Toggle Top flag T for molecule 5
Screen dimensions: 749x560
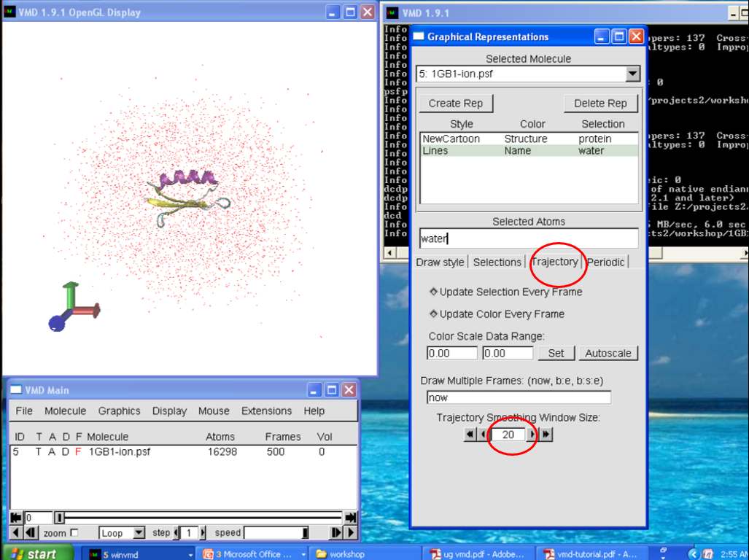click(x=38, y=451)
